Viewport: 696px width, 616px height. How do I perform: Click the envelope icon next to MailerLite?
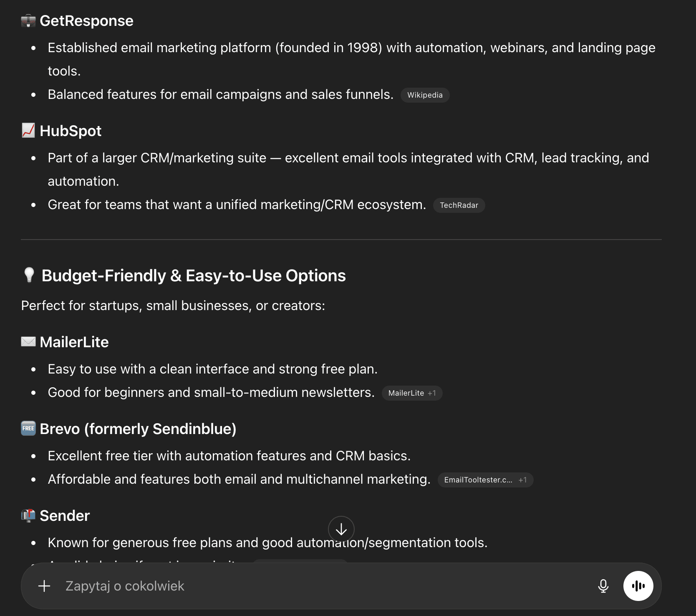pos(28,341)
